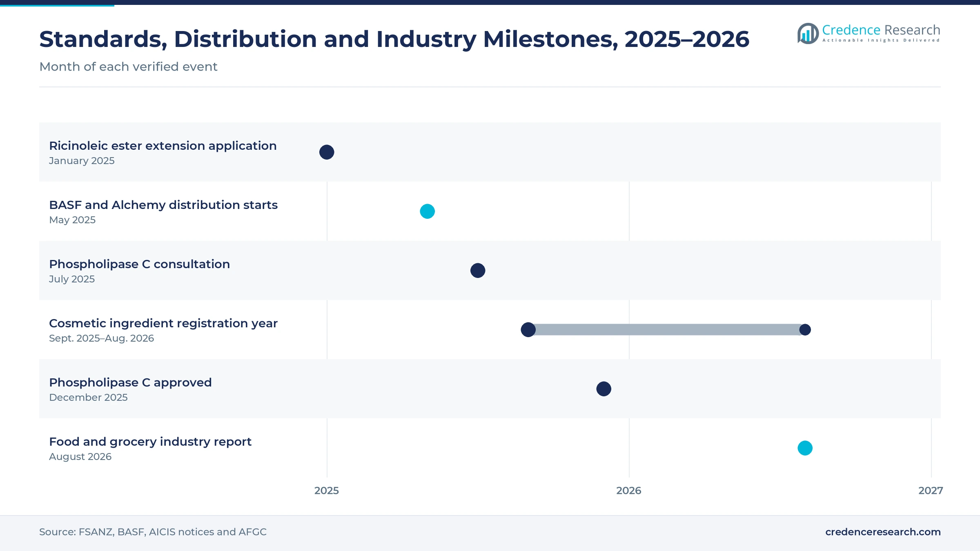Click the 'July 2025' date text
980x551 pixels.
pyautogui.click(x=72, y=279)
